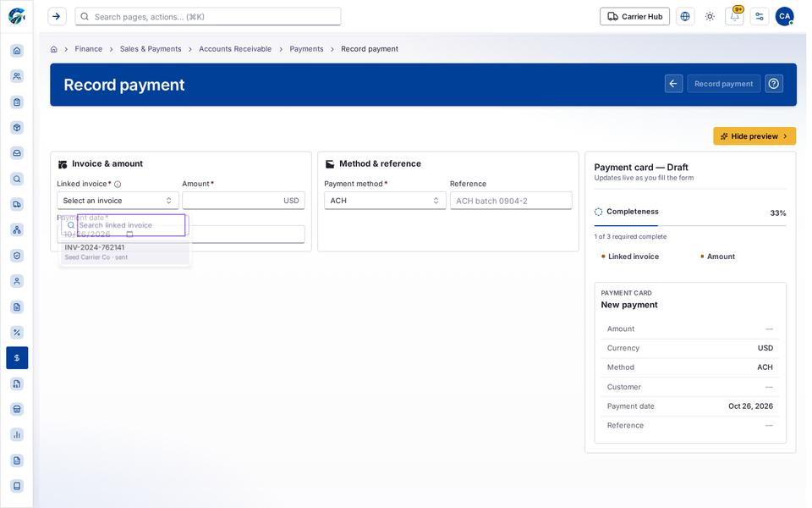Open the Linked invoice dropdown

(x=118, y=201)
